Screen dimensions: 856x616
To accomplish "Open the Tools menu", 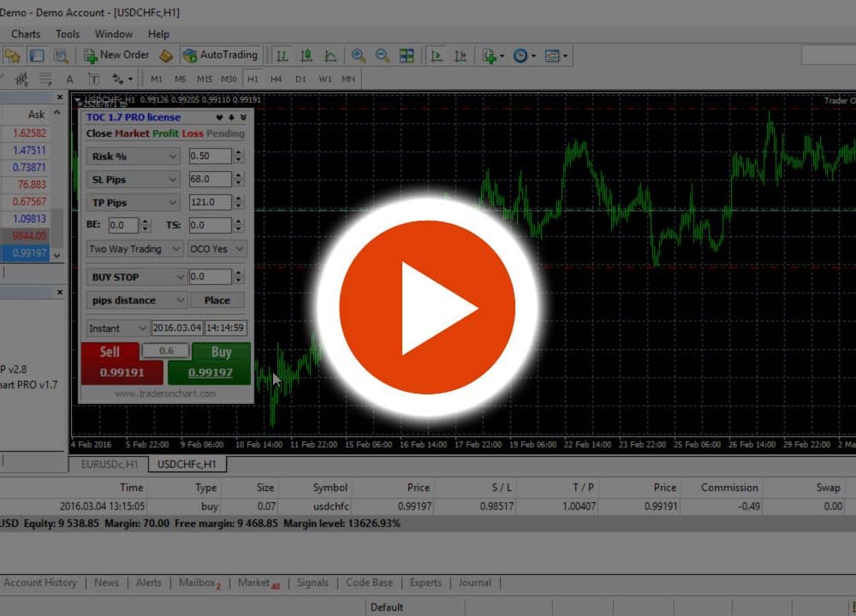I will [68, 34].
